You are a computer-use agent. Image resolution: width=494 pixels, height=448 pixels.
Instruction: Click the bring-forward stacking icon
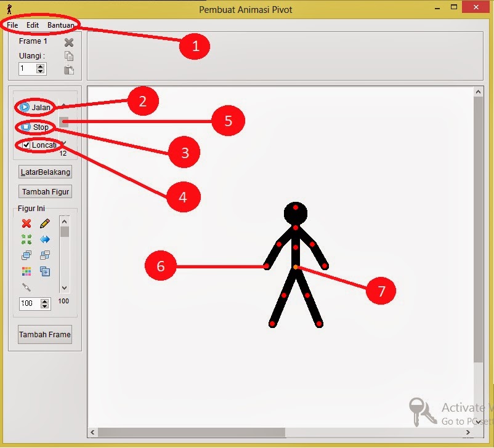pyautogui.click(x=26, y=255)
